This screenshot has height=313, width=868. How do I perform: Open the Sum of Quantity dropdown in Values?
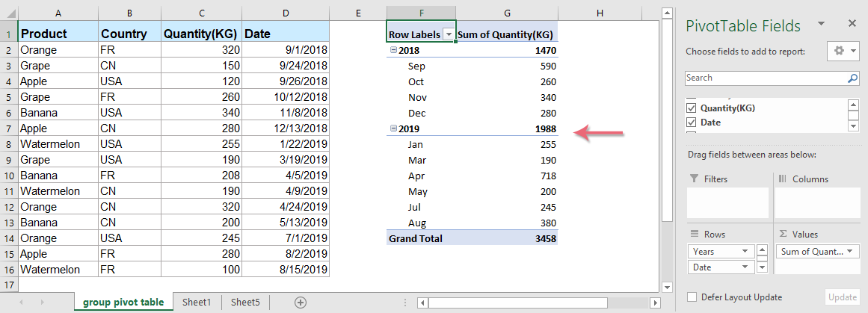(x=852, y=252)
